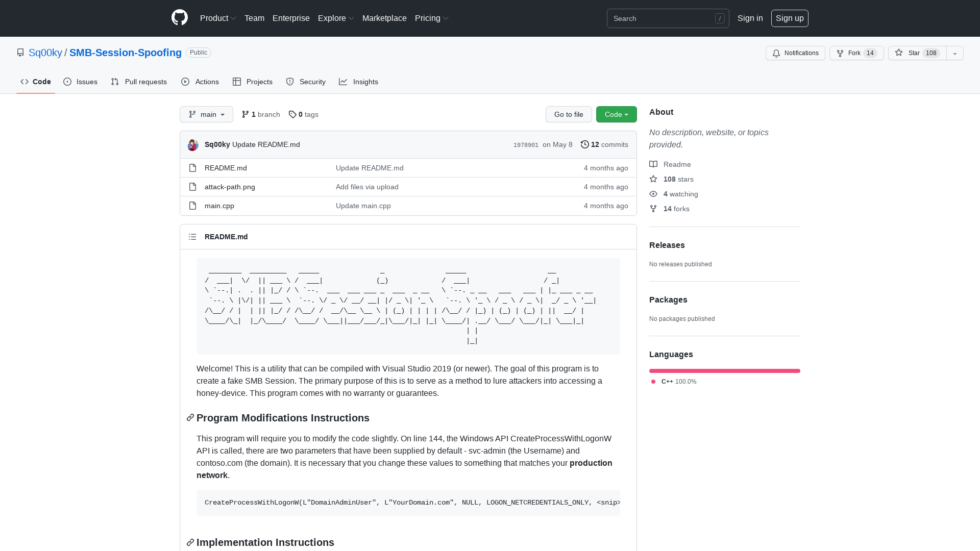This screenshot has width=980, height=551.
Task: Switch to the Issues tab
Action: (x=81, y=82)
